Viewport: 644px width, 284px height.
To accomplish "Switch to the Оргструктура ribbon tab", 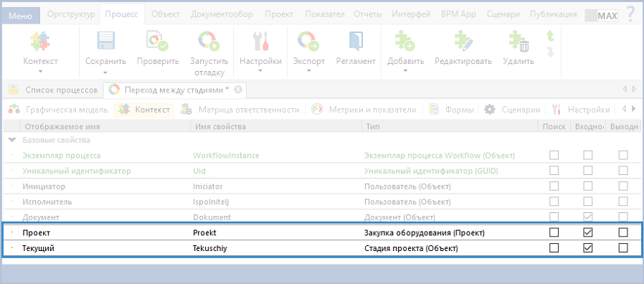I will point(72,14).
